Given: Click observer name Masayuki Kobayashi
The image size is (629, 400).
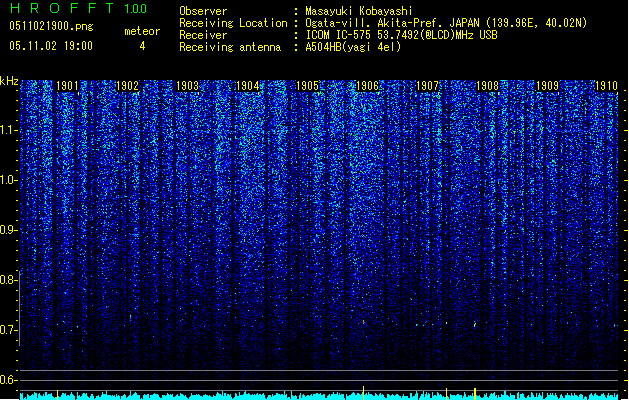Looking at the screenshot, I should point(359,11).
